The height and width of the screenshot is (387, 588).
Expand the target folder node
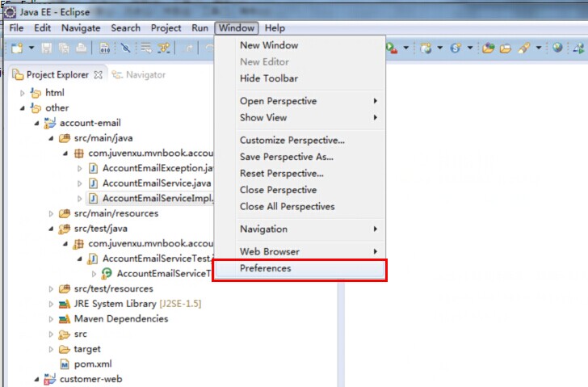click(x=51, y=350)
